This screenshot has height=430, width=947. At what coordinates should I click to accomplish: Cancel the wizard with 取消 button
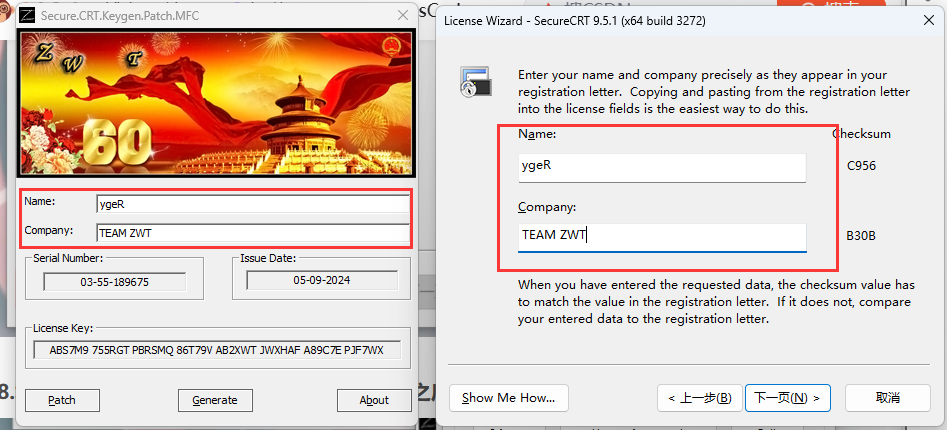887,398
